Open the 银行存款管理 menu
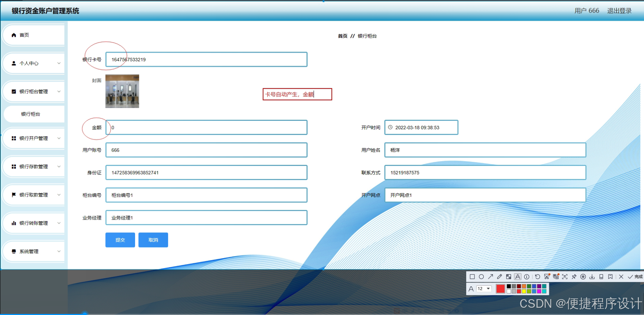Image resolution: width=644 pixels, height=315 pixels. click(33, 167)
